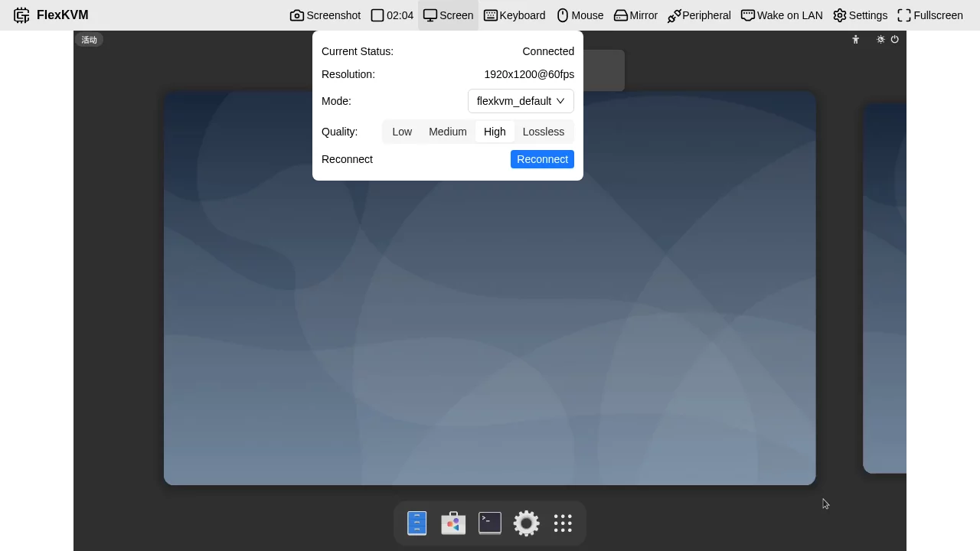This screenshot has height=551, width=980.
Task: Open the Screen menu in the toolbar
Action: [448, 15]
